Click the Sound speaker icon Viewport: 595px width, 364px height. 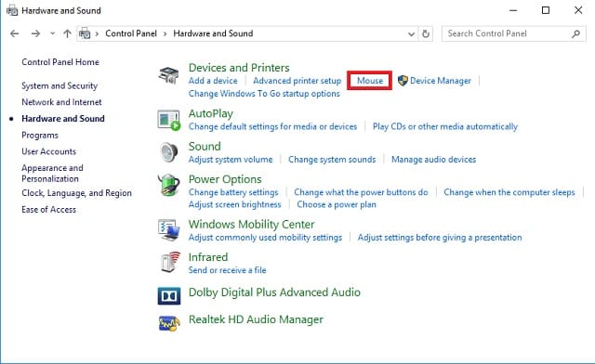coord(168,152)
